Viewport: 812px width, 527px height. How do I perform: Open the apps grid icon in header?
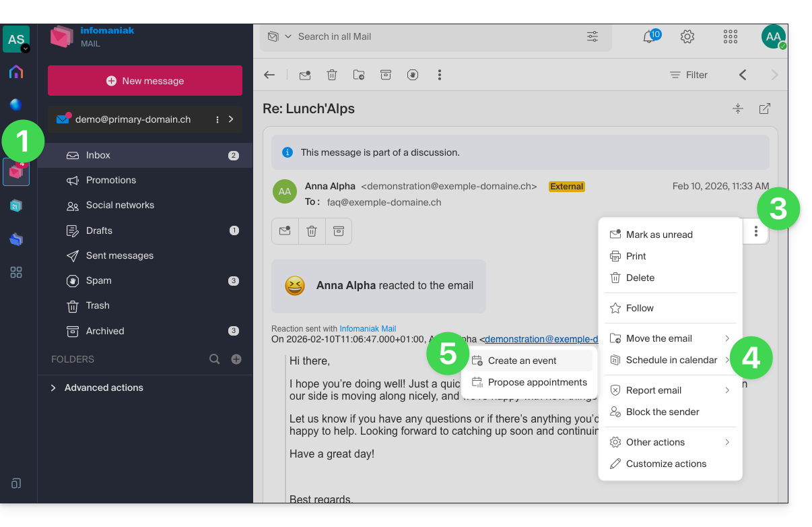point(731,36)
